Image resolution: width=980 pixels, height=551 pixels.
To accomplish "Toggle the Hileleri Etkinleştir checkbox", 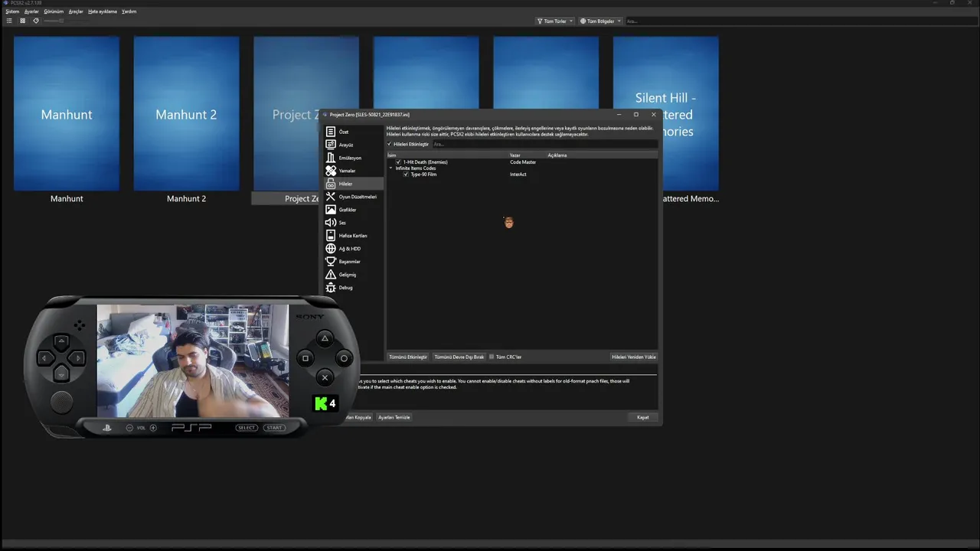I will point(389,144).
